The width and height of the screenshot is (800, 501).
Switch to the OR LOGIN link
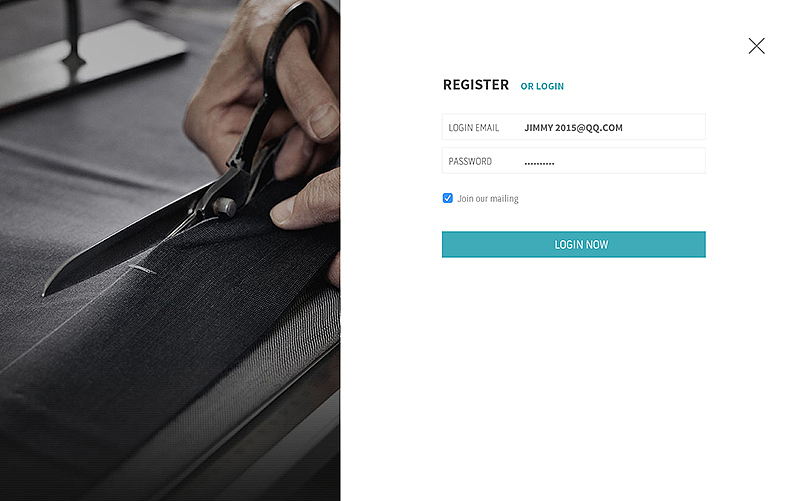point(542,86)
